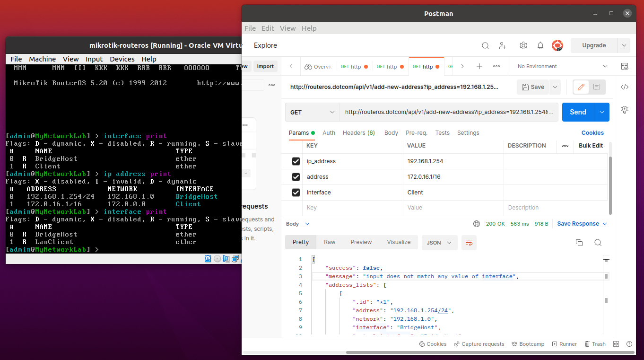Open Runner in the status bar
Image resolution: width=644 pixels, height=360 pixels.
click(564, 344)
